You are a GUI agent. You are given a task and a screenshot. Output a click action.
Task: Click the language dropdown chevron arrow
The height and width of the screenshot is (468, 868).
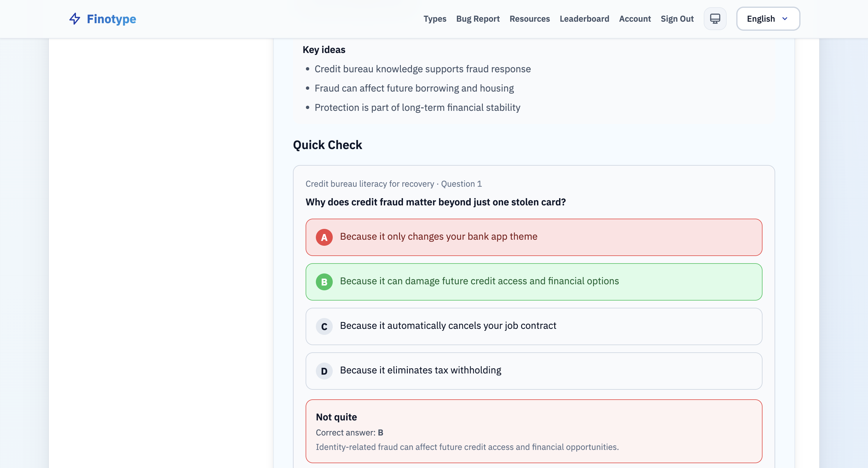785,19
